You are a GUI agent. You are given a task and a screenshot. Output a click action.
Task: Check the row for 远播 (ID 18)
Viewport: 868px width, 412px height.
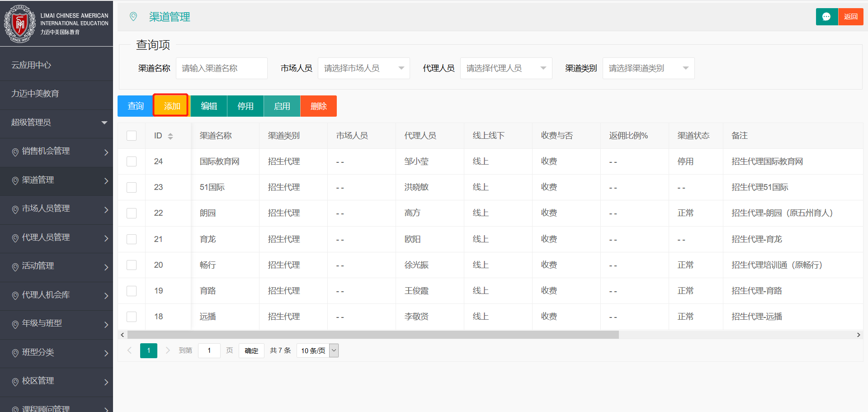(132, 317)
